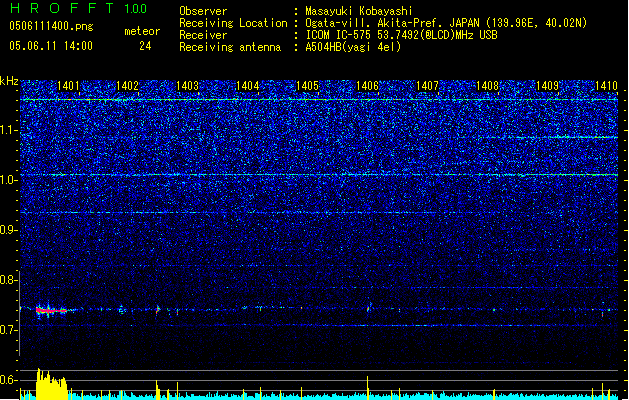Click the 1401 time marker
This screenshot has height=400, width=629.
point(68,86)
